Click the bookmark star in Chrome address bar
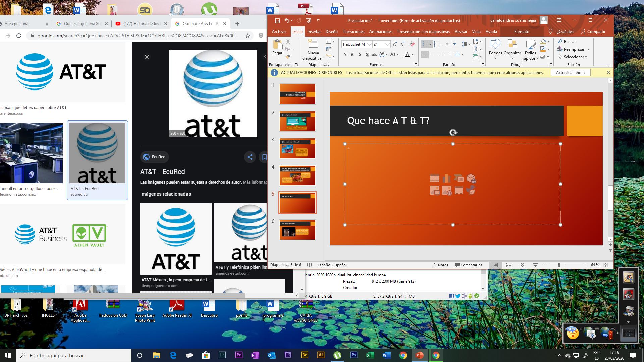Screen dimensions: 644x362 coord(248,36)
